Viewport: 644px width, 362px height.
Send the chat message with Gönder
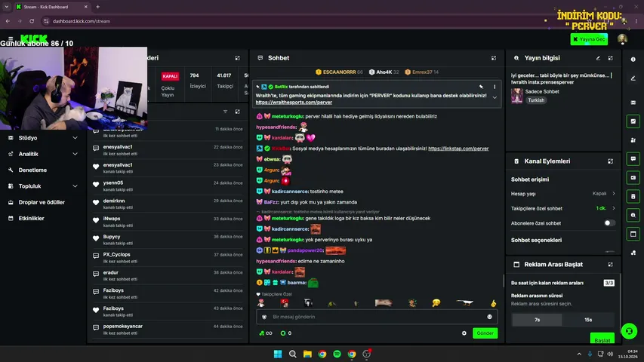[485, 333]
